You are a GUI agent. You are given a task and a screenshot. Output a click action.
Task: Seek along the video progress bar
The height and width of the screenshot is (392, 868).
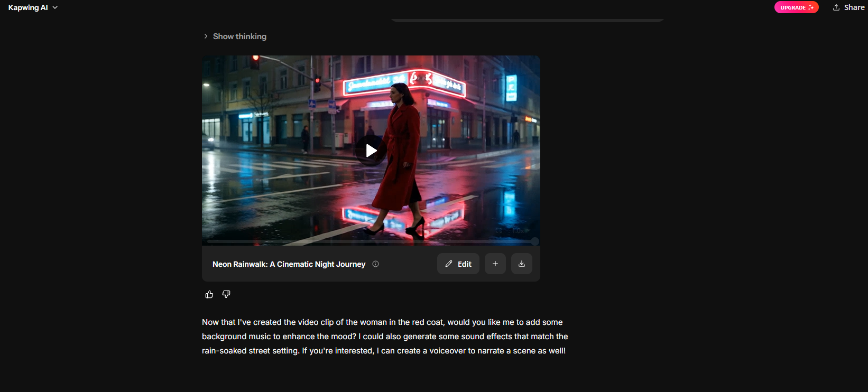click(370, 241)
